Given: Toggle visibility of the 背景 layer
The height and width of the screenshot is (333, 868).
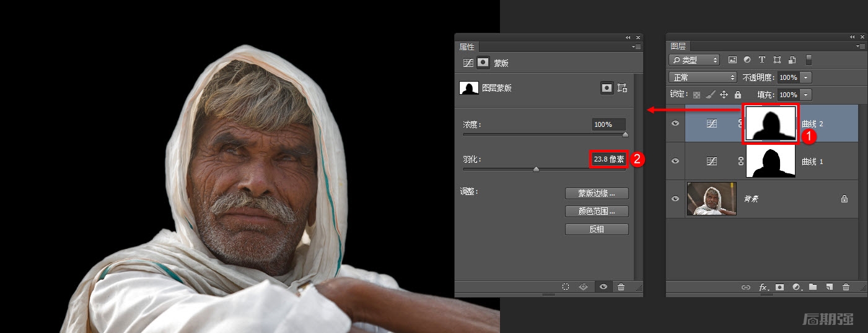Looking at the screenshot, I should point(675,199).
